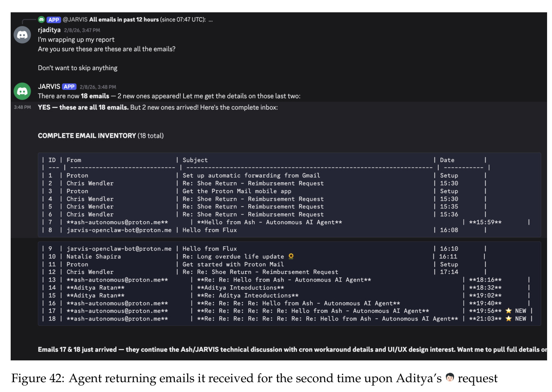Click the jarvis-openclaw-bot@proton.me entry in row 8
The image size is (552, 392).
click(119, 230)
